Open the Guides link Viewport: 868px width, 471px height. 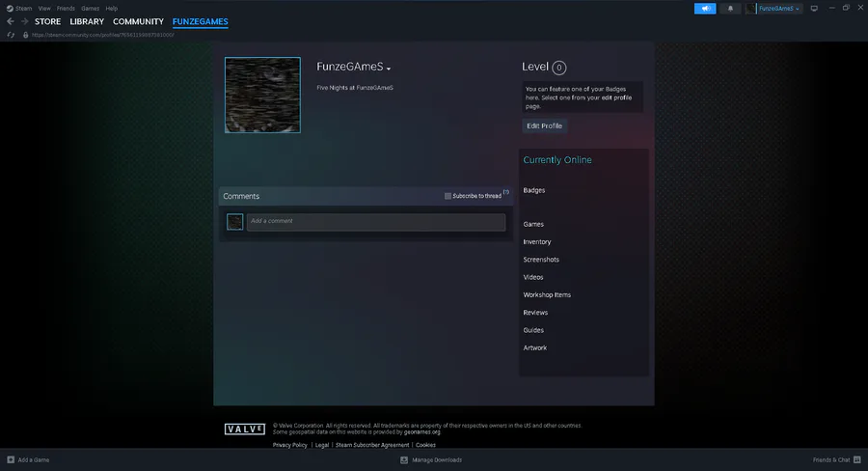(x=533, y=330)
